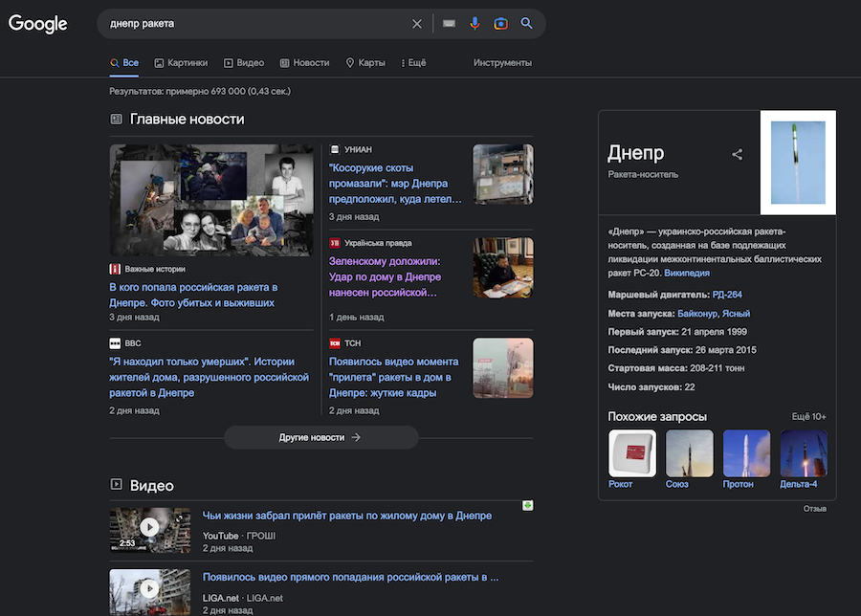The height and width of the screenshot is (616, 861).
Task: Play the 2:53 YouTube video thumbnail
Action: point(149,527)
